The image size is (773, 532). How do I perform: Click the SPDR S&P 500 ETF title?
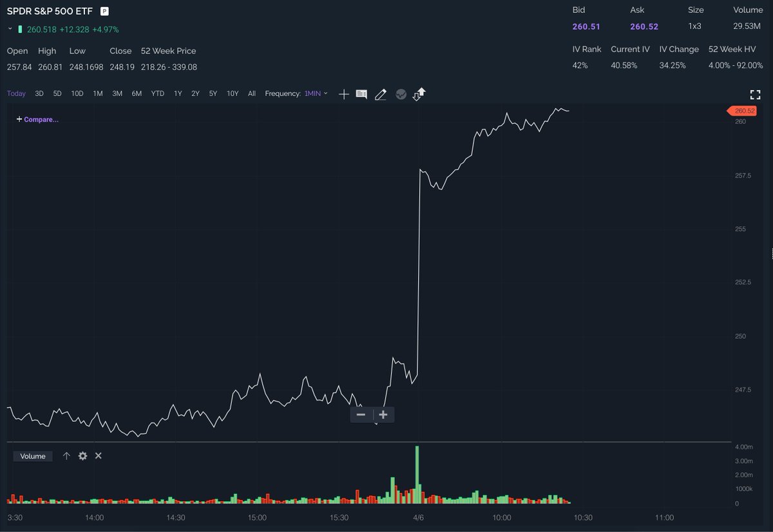[50, 12]
